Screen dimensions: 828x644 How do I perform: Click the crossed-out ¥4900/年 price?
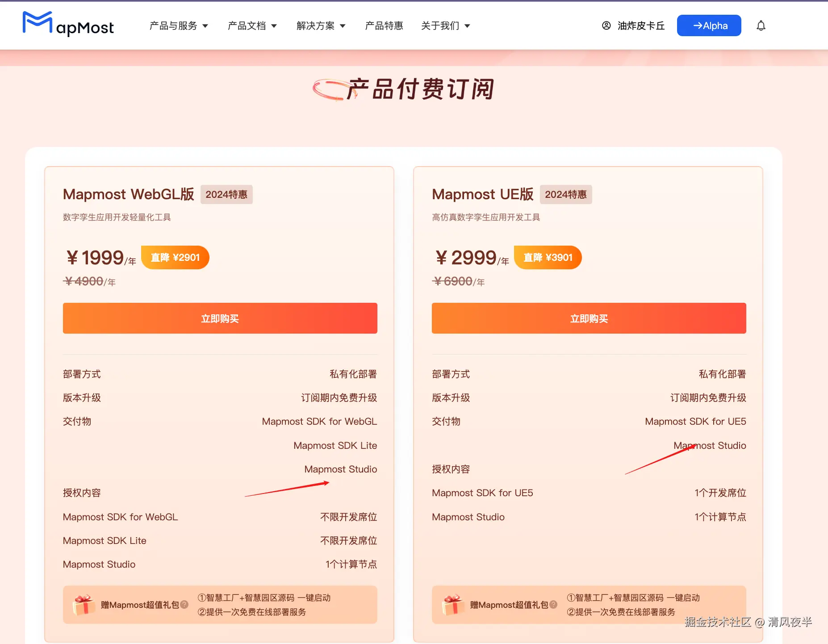pos(90,281)
